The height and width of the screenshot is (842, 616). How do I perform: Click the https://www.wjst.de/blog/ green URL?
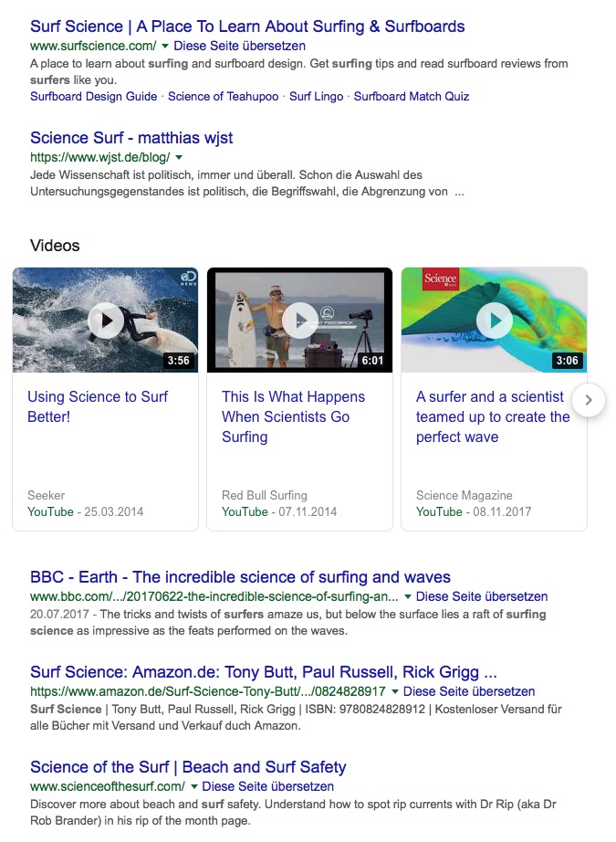(x=99, y=158)
